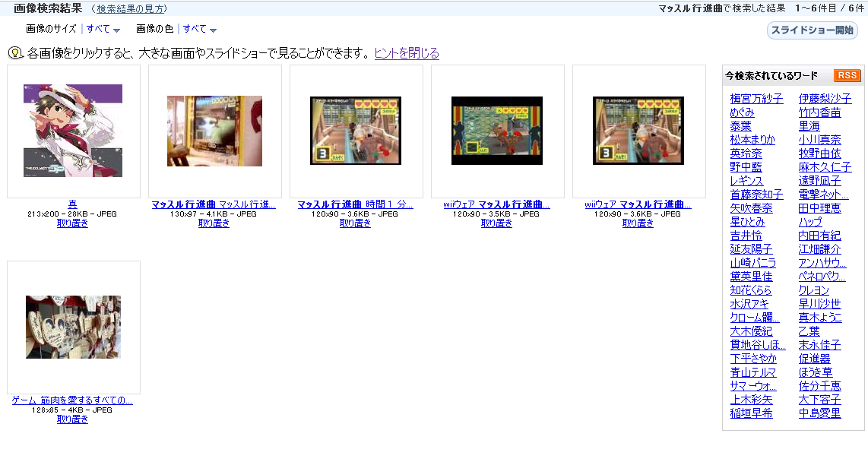Viewport: 868px width, 462px height.
Task: Search keyword 中島愛里
Action: pos(820,413)
